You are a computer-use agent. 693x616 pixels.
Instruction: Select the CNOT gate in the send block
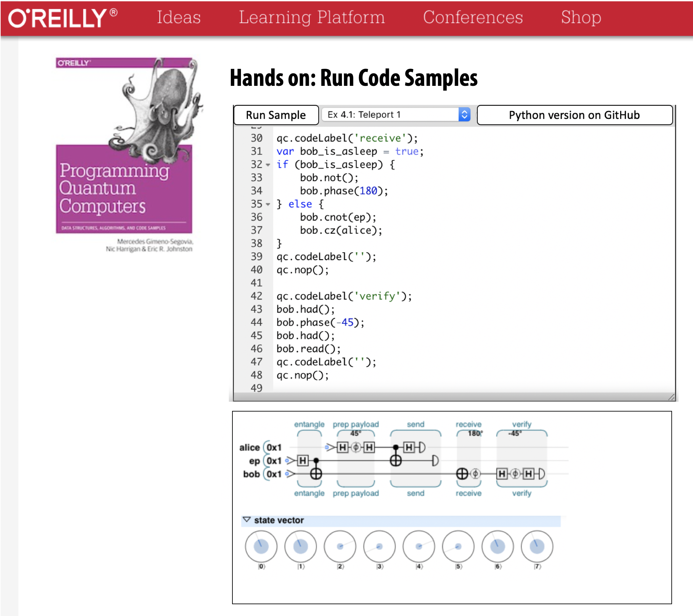396,461
